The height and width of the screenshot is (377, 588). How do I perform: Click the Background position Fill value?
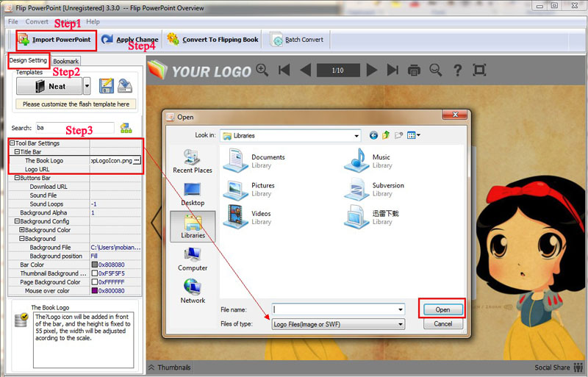coord(94,256)
